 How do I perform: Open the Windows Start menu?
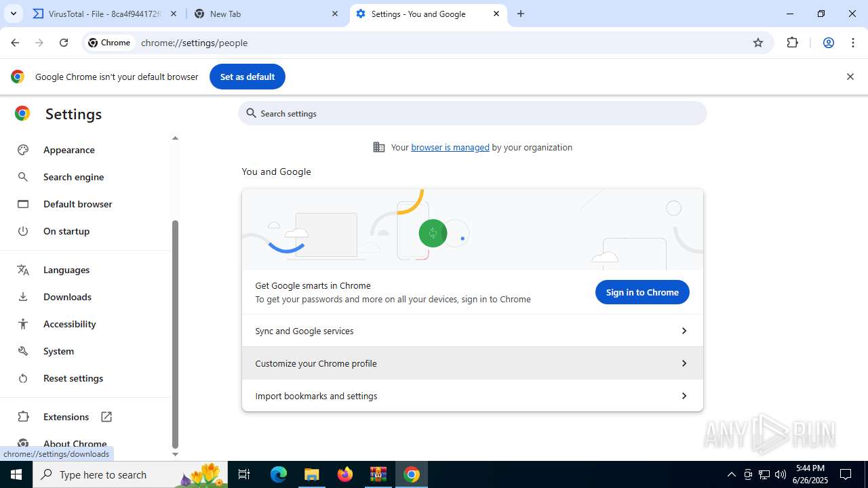(16, 474)
